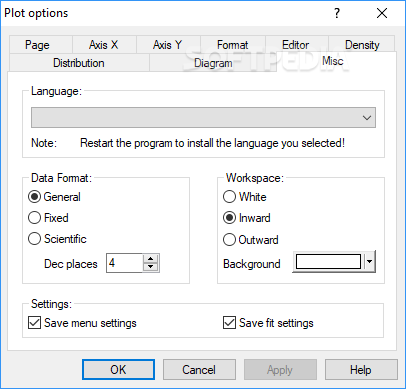Click the Dec places input field
The height and width of the screenshot is (389, 406).
tap(125, 263)
